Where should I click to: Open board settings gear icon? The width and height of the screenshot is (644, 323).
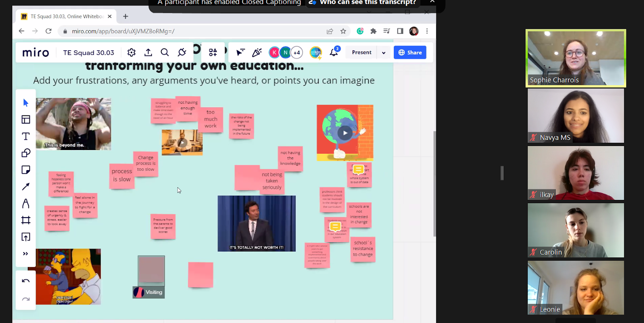click(x=132, y=52)
